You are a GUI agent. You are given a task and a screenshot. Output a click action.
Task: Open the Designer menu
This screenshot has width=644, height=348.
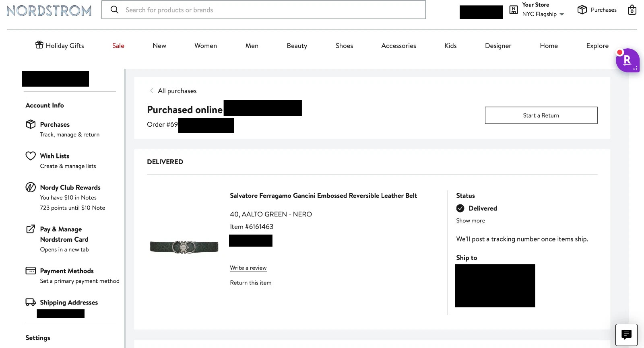pyautogui.click(x=498, y=46)
